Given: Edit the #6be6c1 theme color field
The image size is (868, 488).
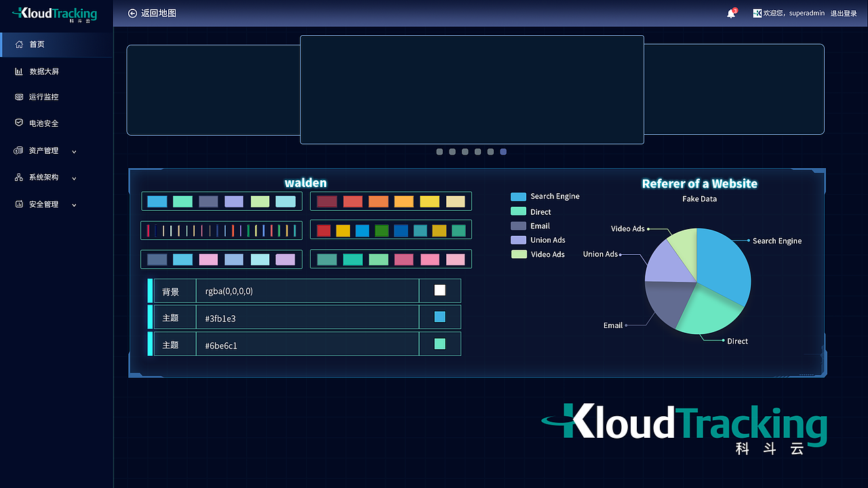Looking at the screenshot, I should [307, 344].
